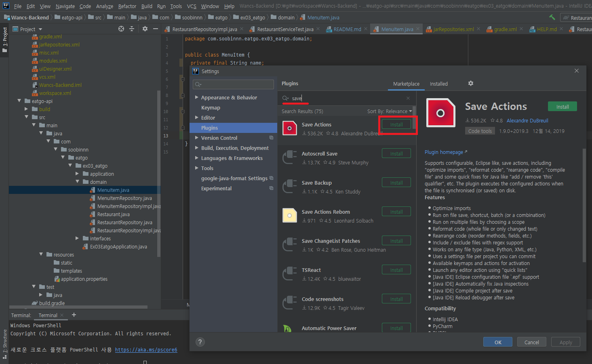Click the TSReact plugin icon

coord(290,274)
